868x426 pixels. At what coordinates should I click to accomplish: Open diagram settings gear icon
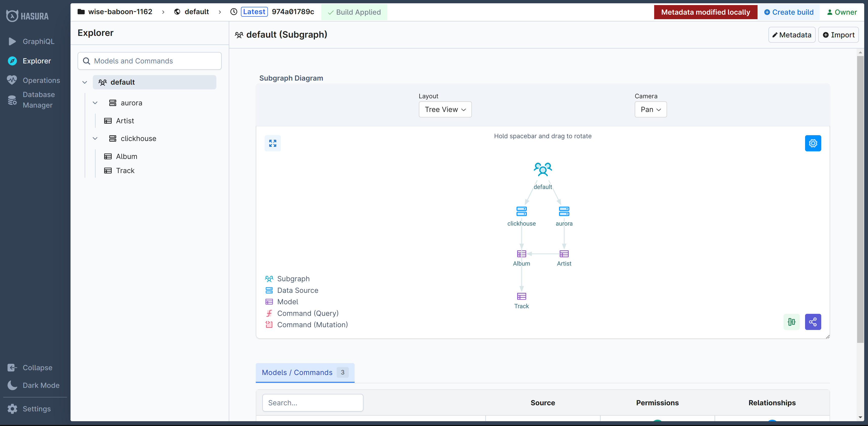813,143
